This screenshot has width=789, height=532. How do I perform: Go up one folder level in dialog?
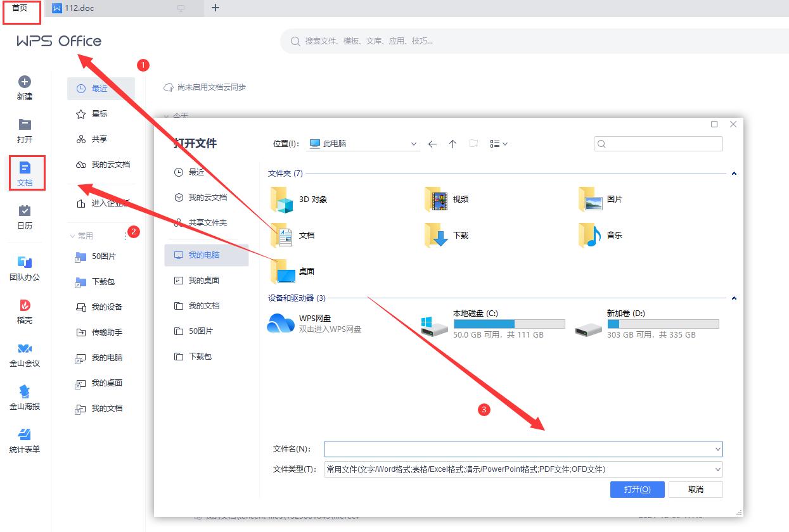point(452,144)
